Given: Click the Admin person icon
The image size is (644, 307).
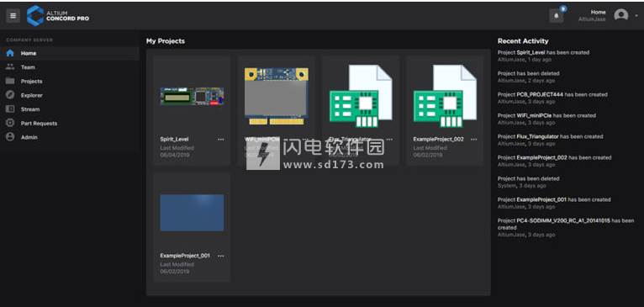Looking at the screenshot, I should (x=10, y=137).
